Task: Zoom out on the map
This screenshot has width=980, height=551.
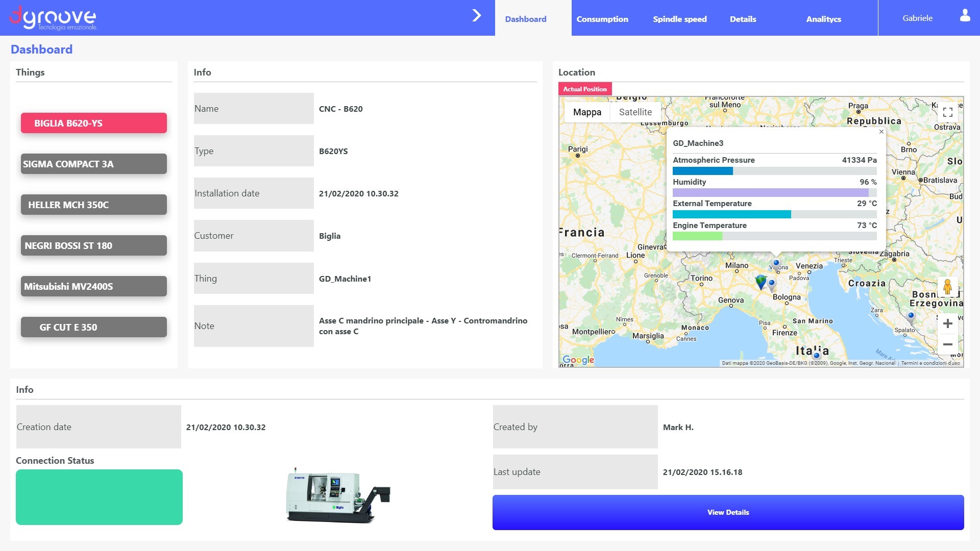Action: point(948,344)
